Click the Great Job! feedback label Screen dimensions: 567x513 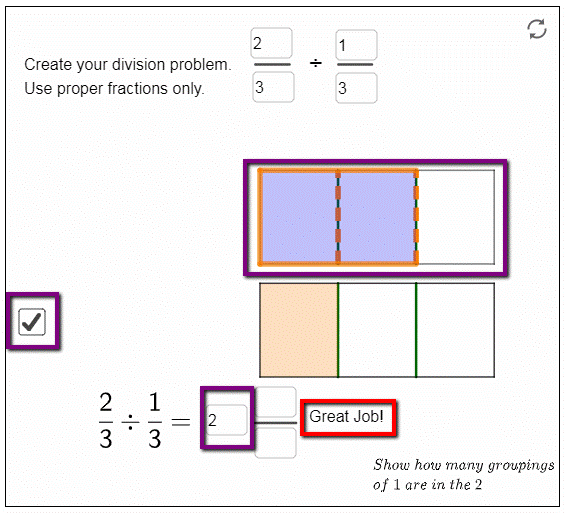[x=346, y=416]
